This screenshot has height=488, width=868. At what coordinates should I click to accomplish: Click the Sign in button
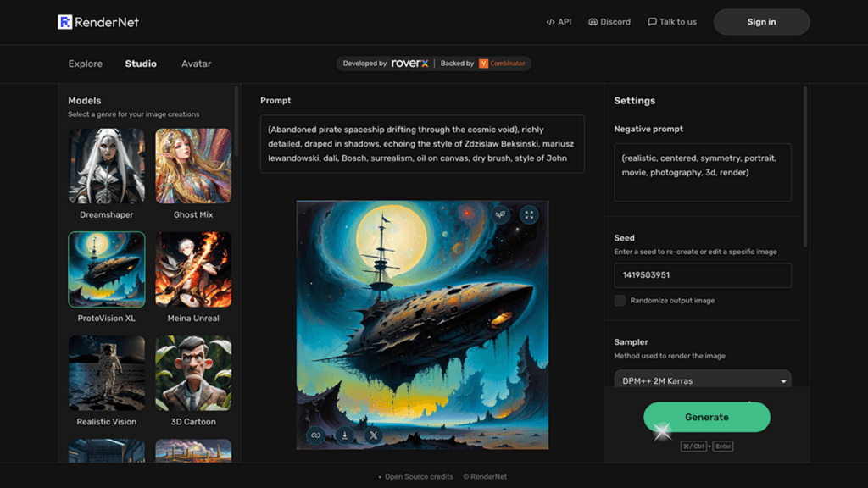(x=761, y=22)
